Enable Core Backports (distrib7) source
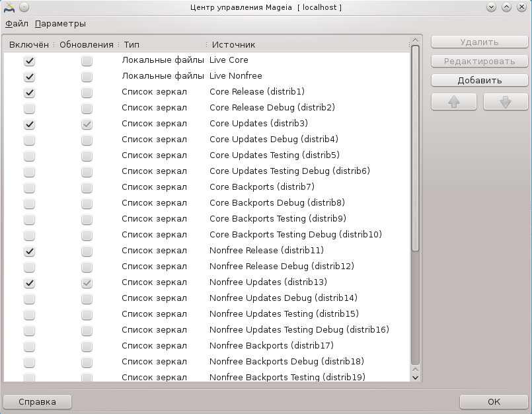The height and width of the screenshot is (414, 532). point(30,188)
